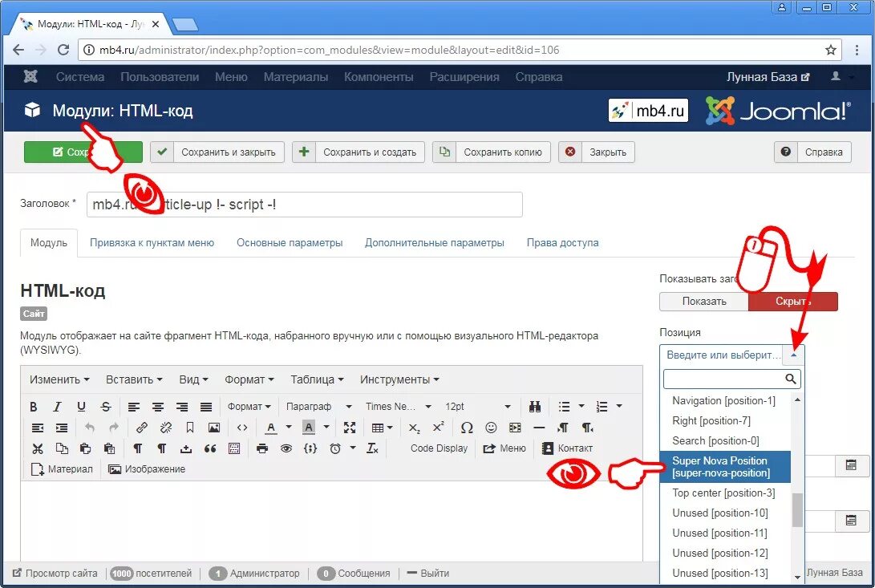Apply superscript formatting
The height and width of the screenshot is (588, 875).
click(439, 428)
